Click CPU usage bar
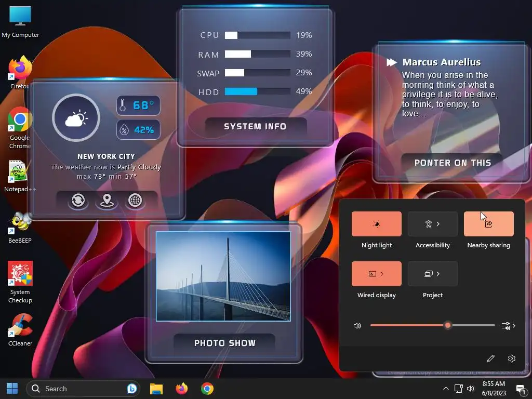Image resolution: width=532 pixels, height=399 pixels. tap(258, 35)
